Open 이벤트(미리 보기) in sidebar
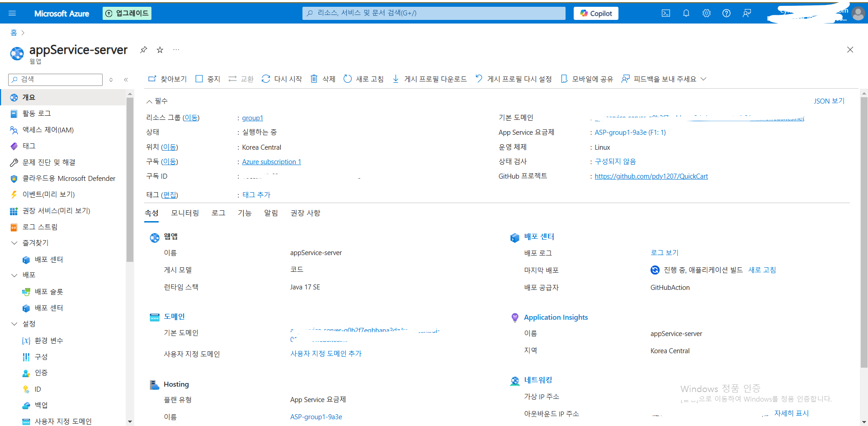 click(x=63, y=194)
